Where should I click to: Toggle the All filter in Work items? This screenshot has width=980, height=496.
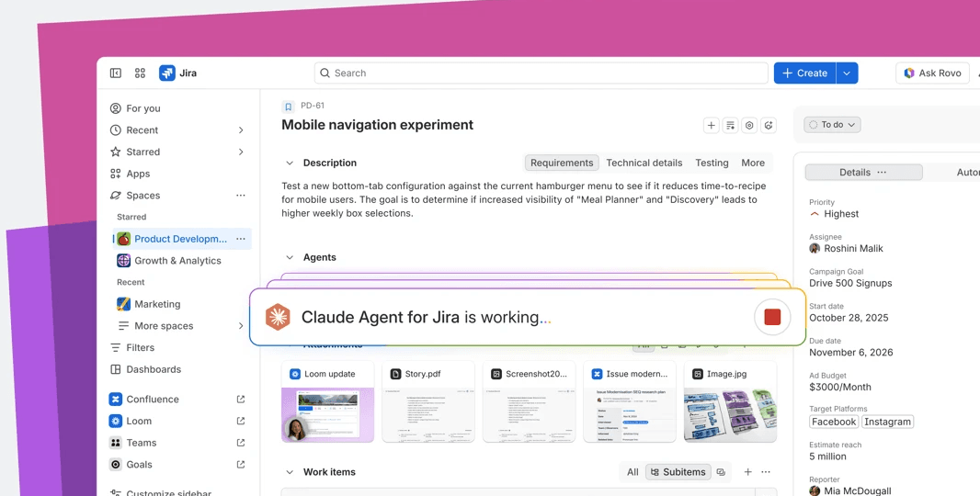pos(632,471)
